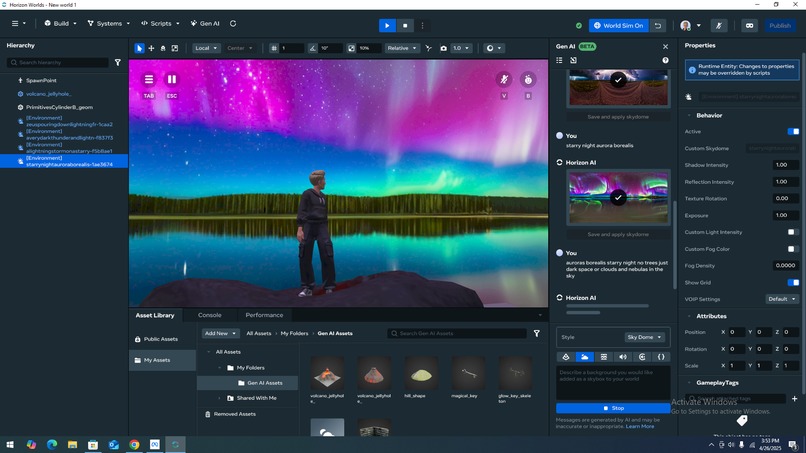Stop the Gen AI generation
The width and height of the screenshot is (806, 453).
coord(613,408)
